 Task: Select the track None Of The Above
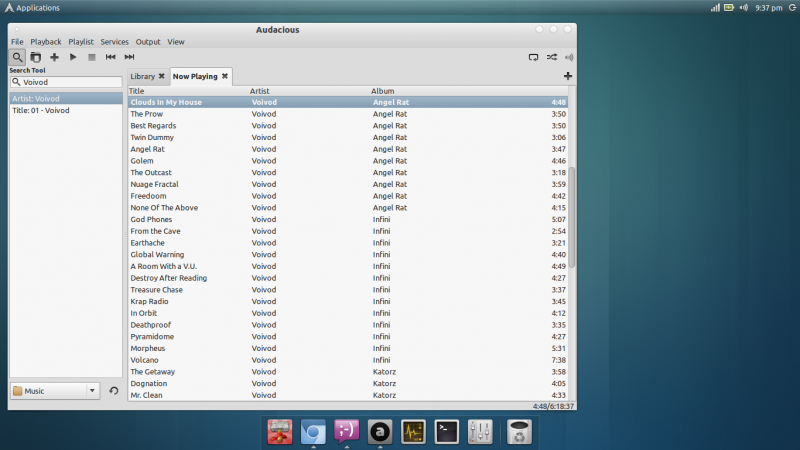(347, 208)
